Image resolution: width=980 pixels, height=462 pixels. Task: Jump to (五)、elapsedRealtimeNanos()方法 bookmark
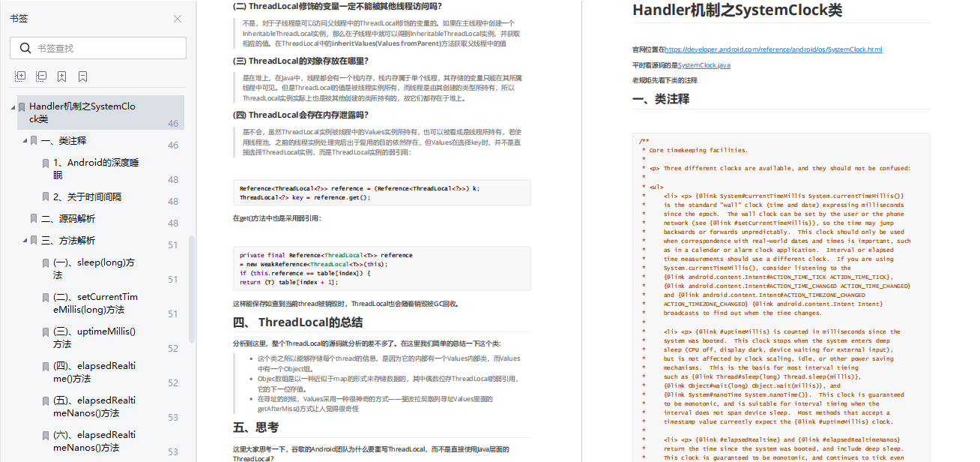94,406
